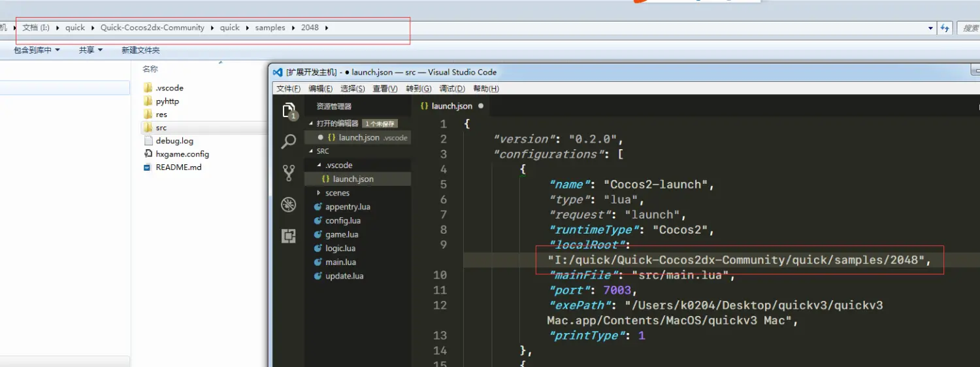
Task: Click line number 13 in the gutter
Action: (x=440, y=336)
